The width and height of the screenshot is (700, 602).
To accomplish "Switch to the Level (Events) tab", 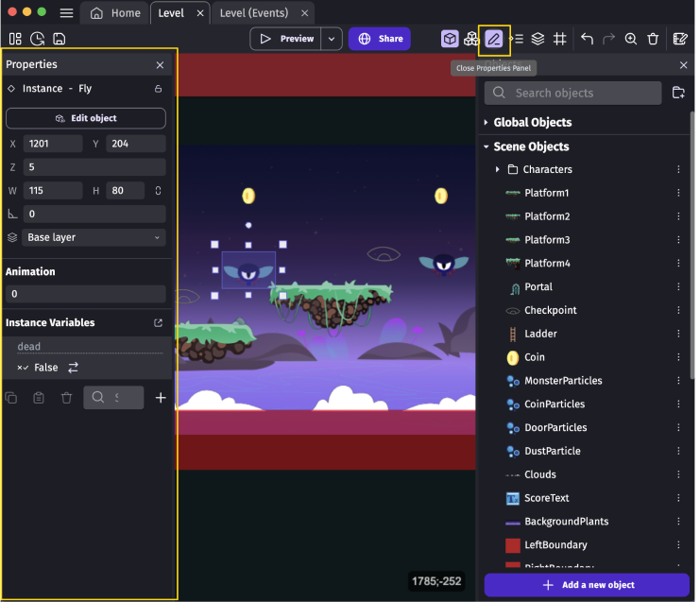I will 262,13.
